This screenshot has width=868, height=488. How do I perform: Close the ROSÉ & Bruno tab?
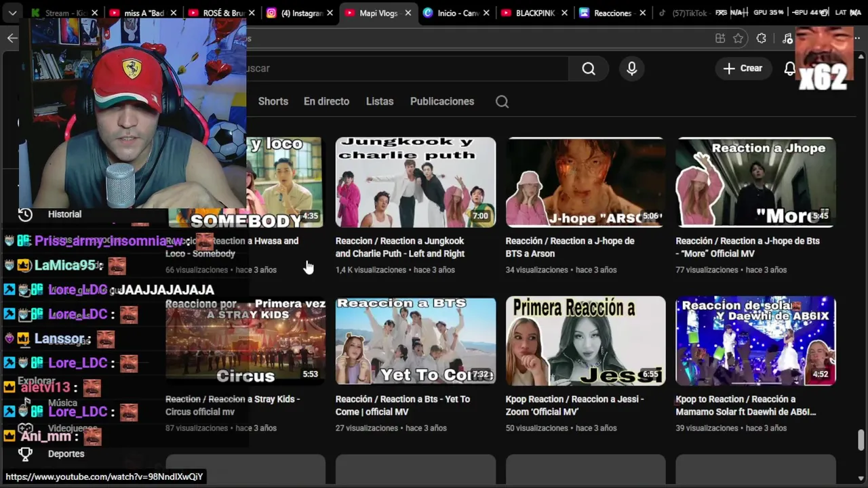point(252,13)
